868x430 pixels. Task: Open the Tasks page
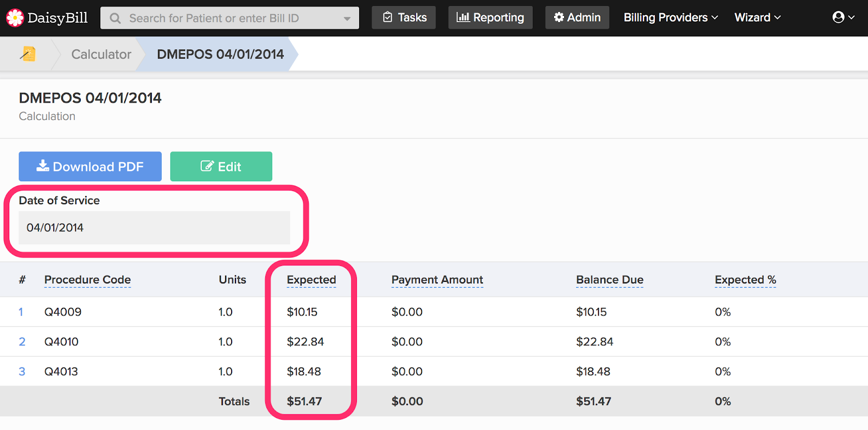404,17
